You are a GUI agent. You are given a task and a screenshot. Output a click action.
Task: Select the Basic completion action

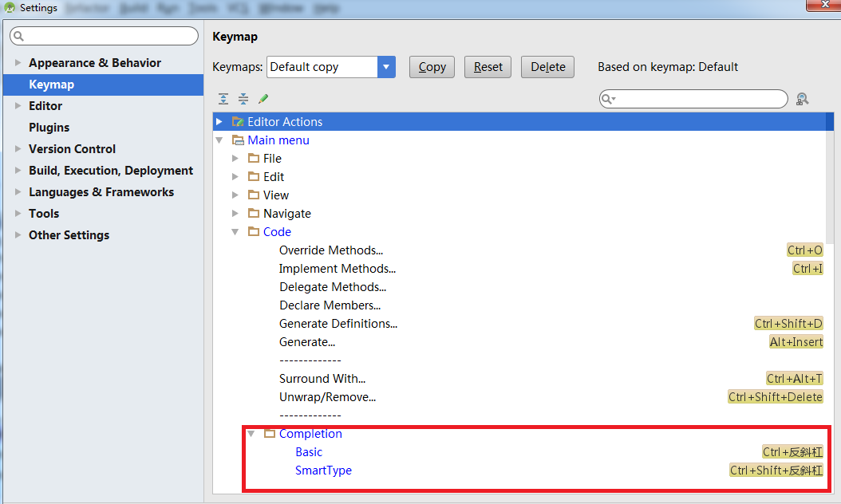click(x=309, y=452)
